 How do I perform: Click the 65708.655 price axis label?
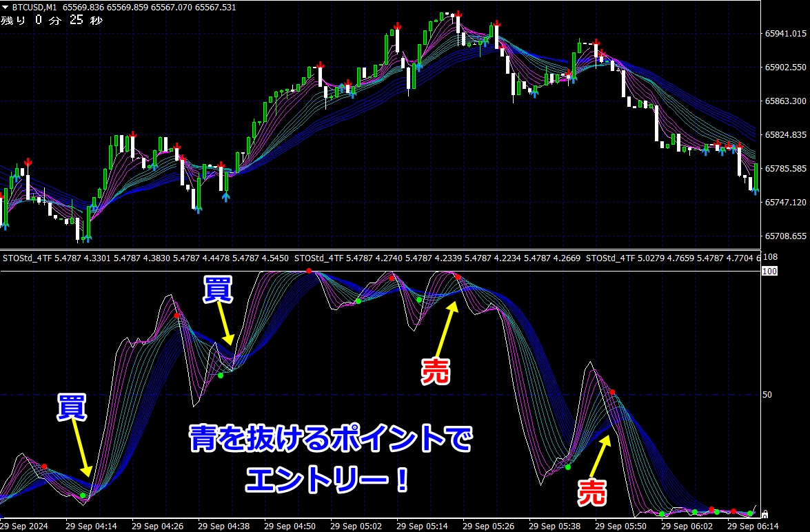pos(785,236)
